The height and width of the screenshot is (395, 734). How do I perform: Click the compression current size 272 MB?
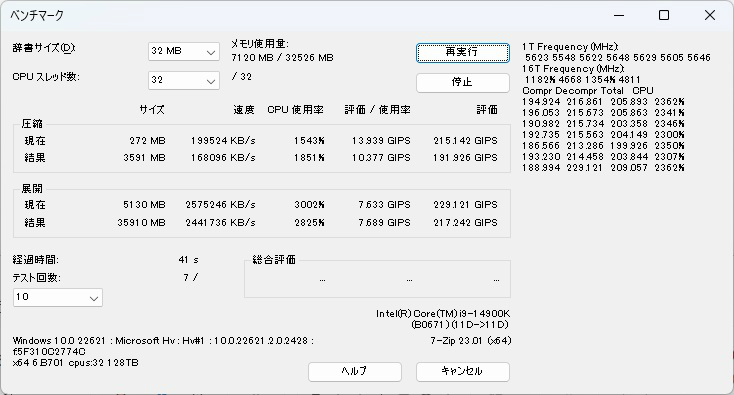[147, 140]
